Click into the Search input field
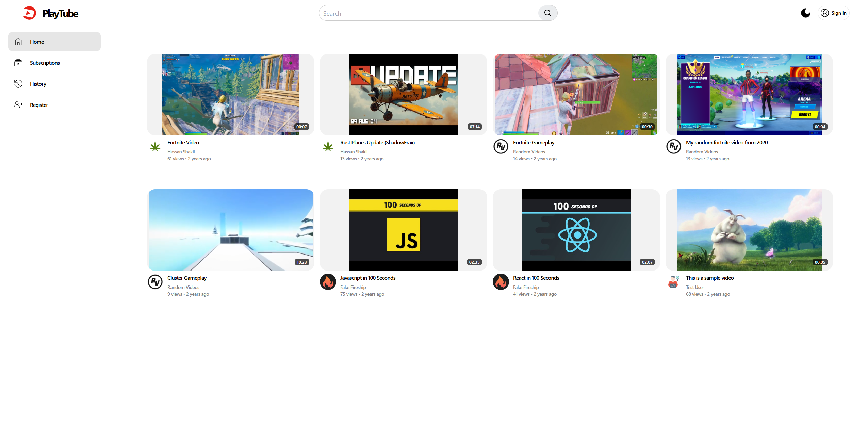 (x=429, y=13)
